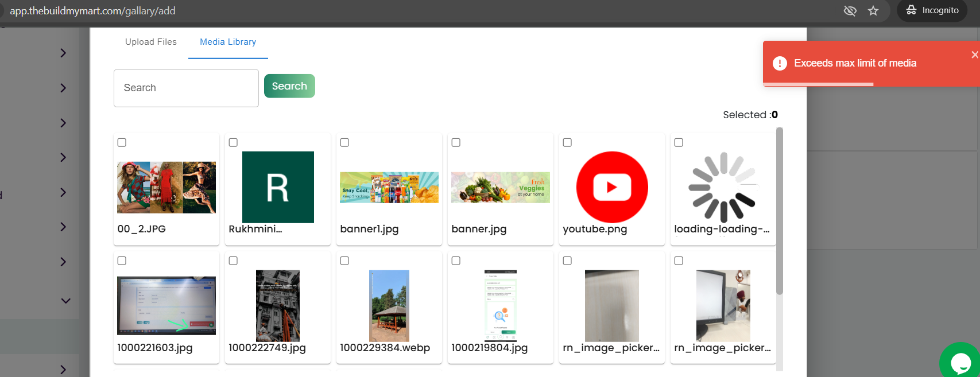Click the address bar URL text
This screenshot has width=980, height=377.
(92, 11)
